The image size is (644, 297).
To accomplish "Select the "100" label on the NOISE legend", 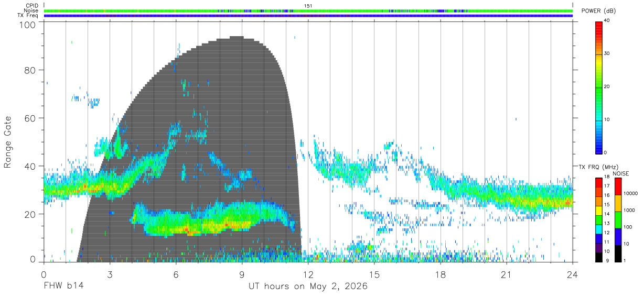I will click(x=627, y=227).
